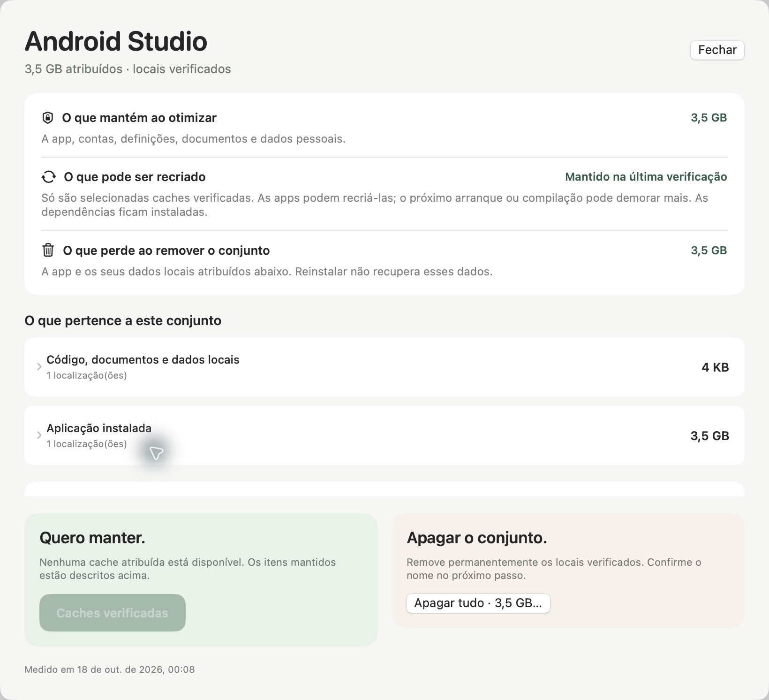This screenshot has width=769, height=700.
Task: Click 'Medido em 18 de out. de 2026, 00:08' footer
Action: point(110,670)
